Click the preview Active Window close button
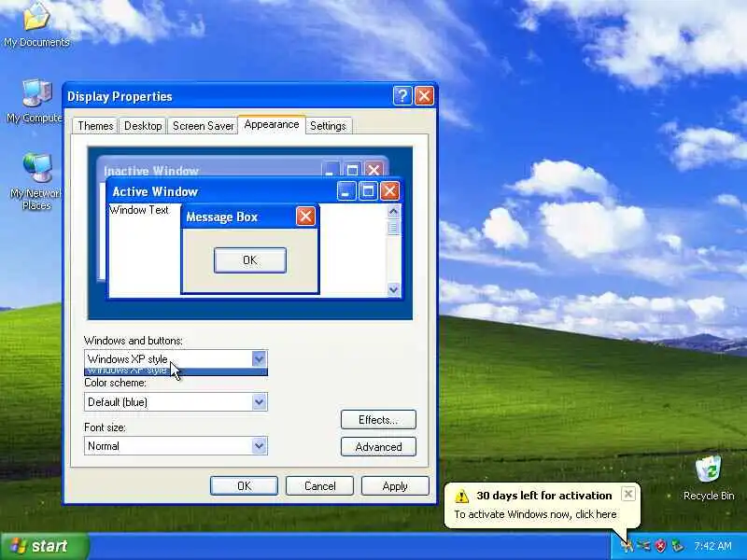The image size is (747, 560). (389, 191)
